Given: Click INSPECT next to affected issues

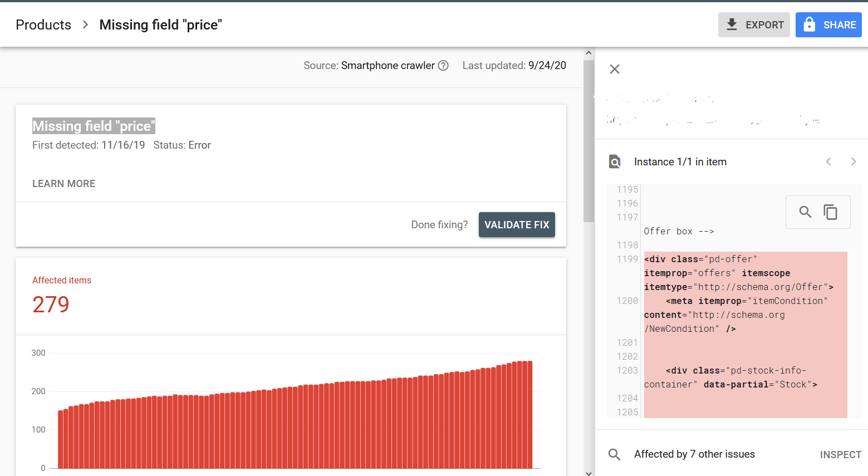Looking at the screenshot, I should (x=841, y=454).
